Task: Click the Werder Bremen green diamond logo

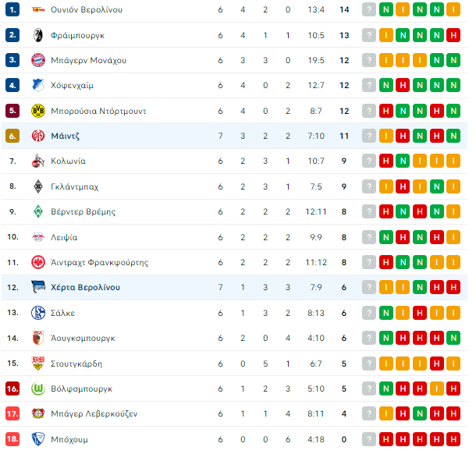Action: point(38,211)
